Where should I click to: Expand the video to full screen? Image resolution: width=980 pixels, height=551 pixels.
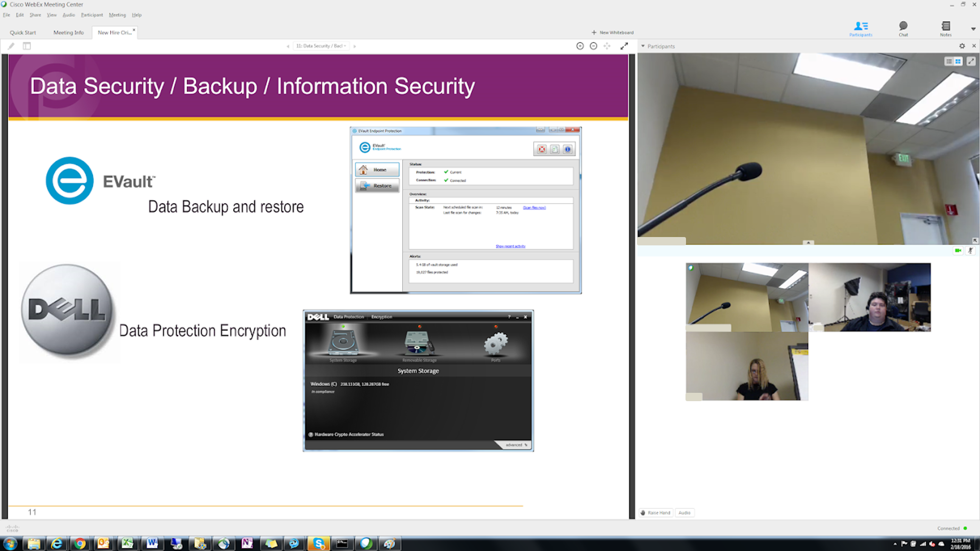point(971,61)
